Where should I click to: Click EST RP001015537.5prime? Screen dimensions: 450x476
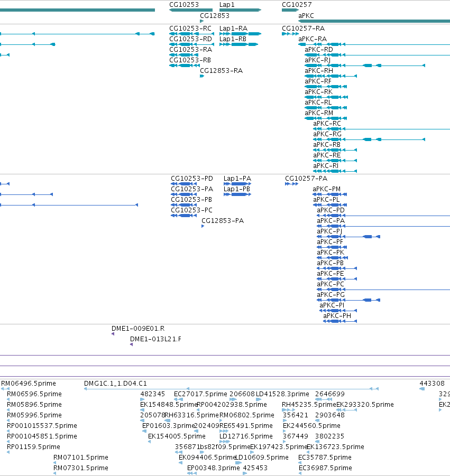tap(42, 426)
